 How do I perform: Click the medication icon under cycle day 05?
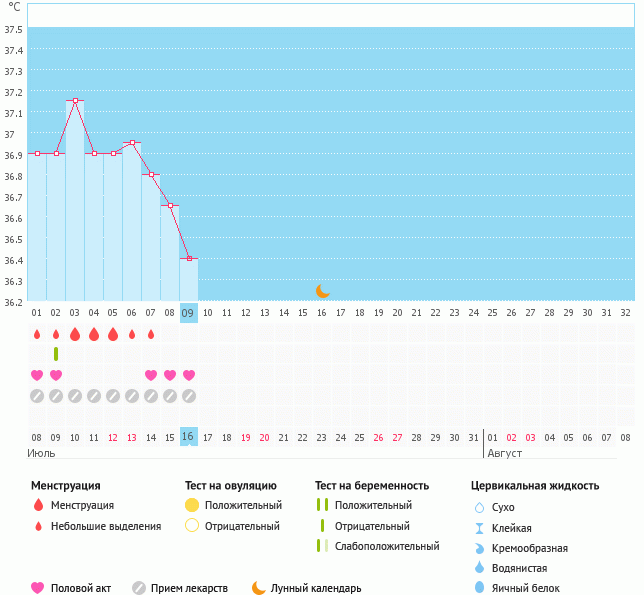(x=113, y=396)
